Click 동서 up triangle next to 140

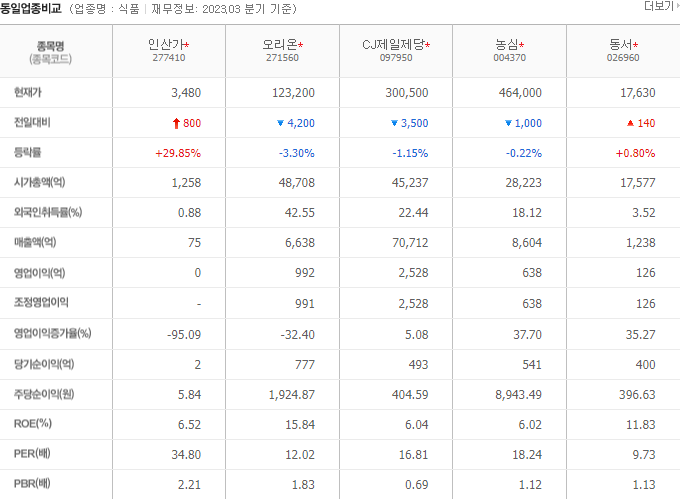point(631,123)
